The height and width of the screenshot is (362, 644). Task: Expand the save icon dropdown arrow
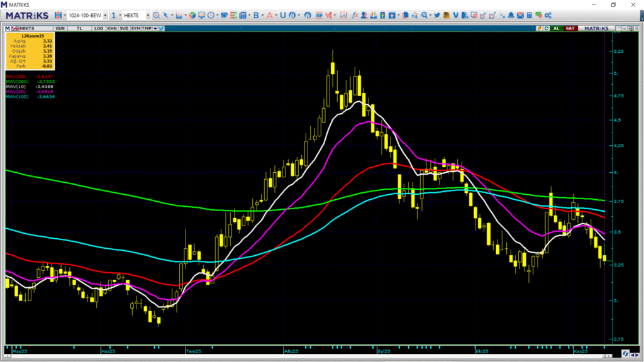pos(64,15)
